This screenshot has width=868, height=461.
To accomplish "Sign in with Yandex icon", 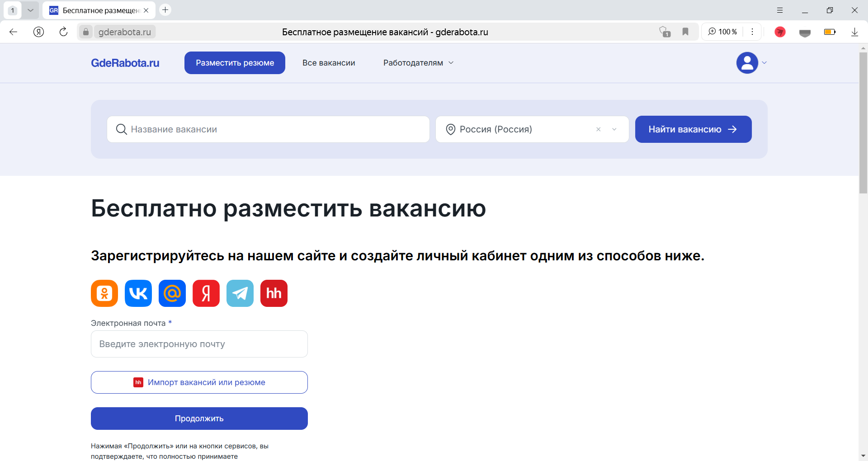I will [x=206, y=293].
